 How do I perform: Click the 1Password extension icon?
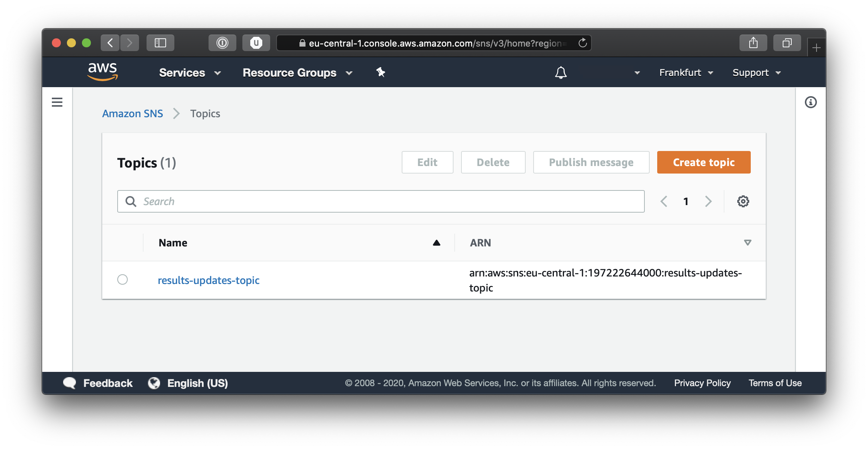click(x=222, y=43)
